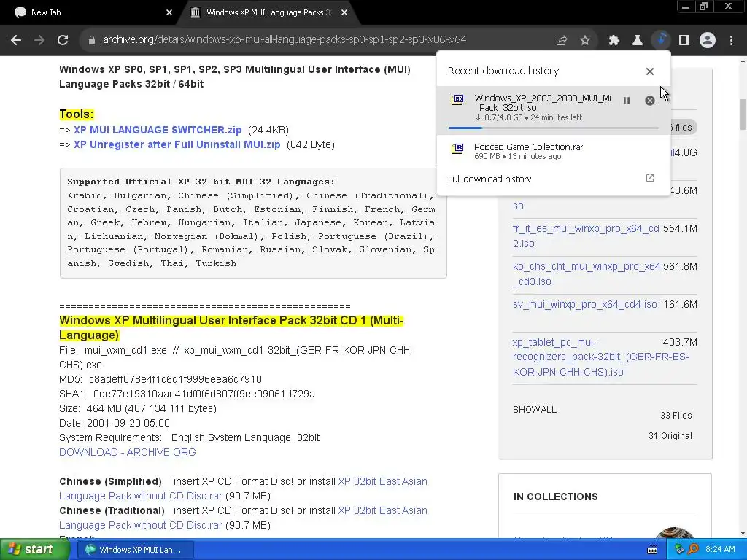Image resolution: width=747 pixels, height=560 pixels.
Task: Open the Windows XP start menu
Action: [x=35, y=549]
